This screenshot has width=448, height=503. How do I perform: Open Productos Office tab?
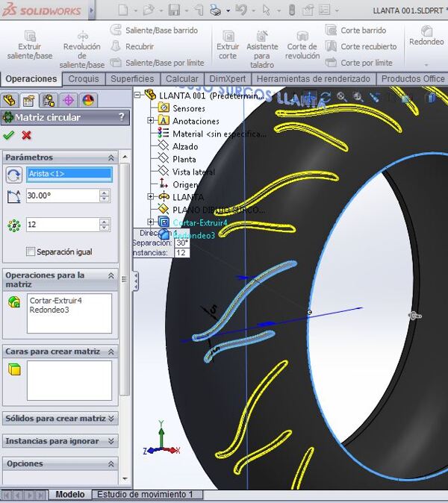tap(413, 79)
